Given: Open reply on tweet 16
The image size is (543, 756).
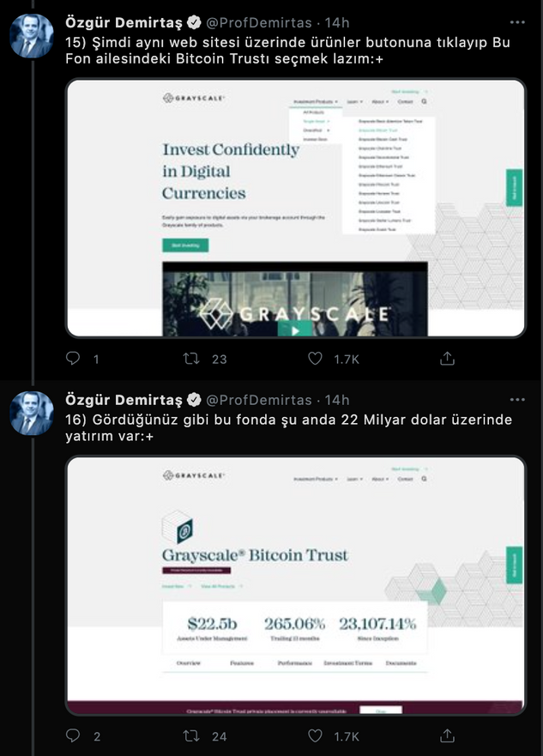Looking at the screenshot, I should click(73, 735).
